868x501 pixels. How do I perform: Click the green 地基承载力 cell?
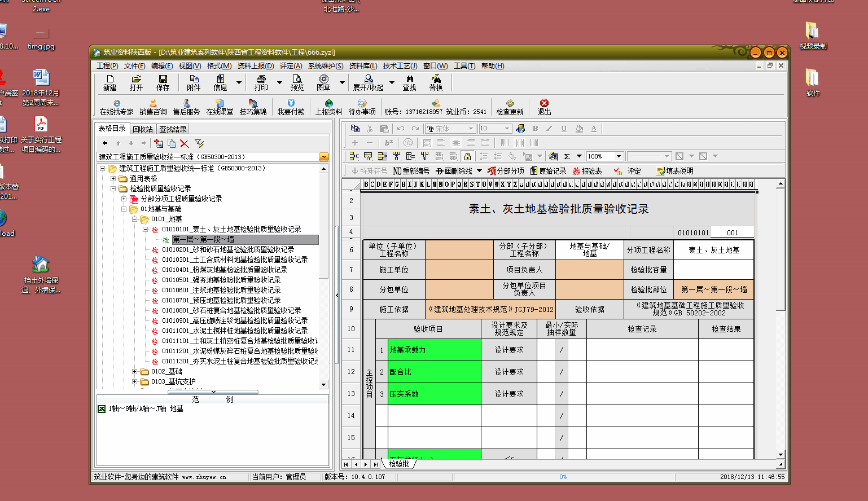pyautogui.click(x=433, y=350)
